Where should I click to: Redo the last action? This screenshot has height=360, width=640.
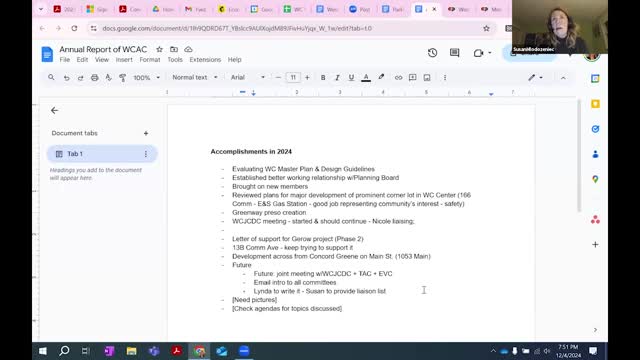pos(80,78)
